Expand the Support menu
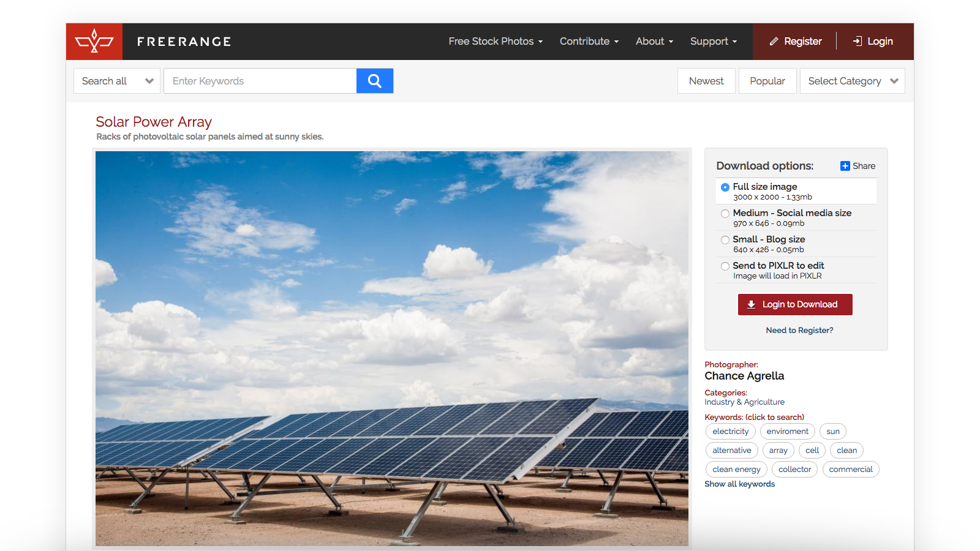 [714, 42]
